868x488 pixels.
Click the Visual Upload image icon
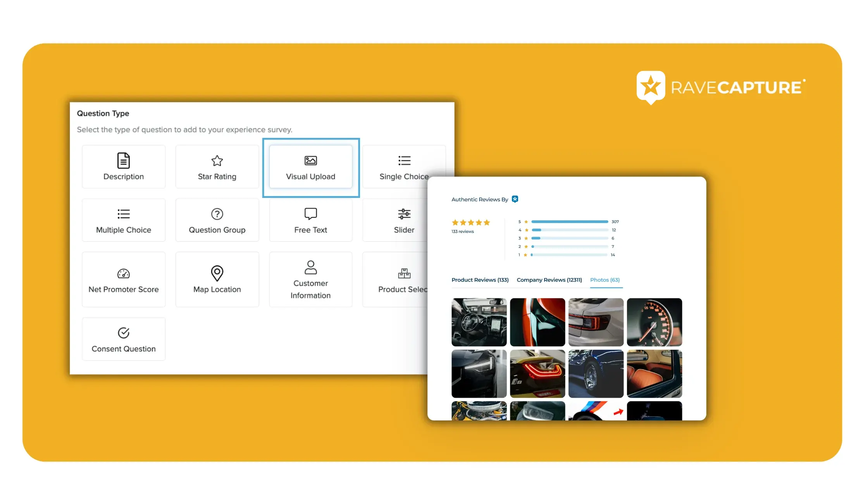[310, 160]
